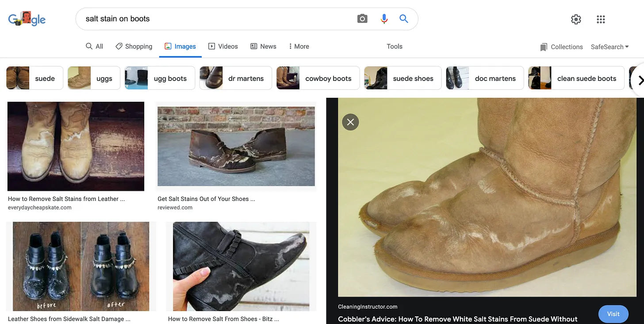Open the before and after boots thumbnail

tap(81, 266)
